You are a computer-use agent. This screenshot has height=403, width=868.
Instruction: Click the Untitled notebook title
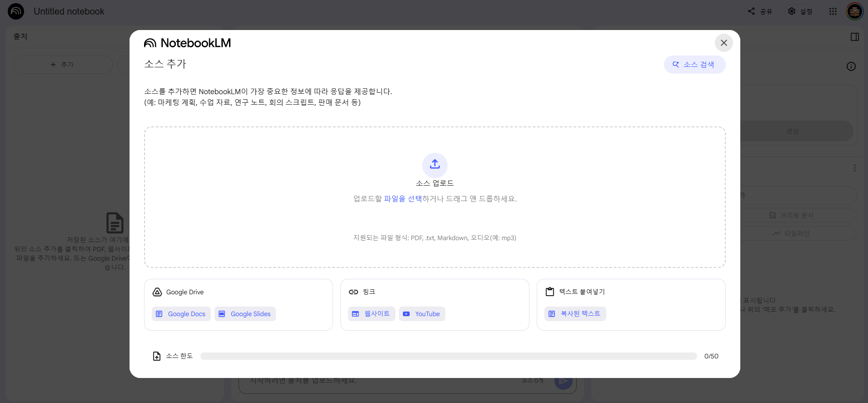click(x=69, y=11)
